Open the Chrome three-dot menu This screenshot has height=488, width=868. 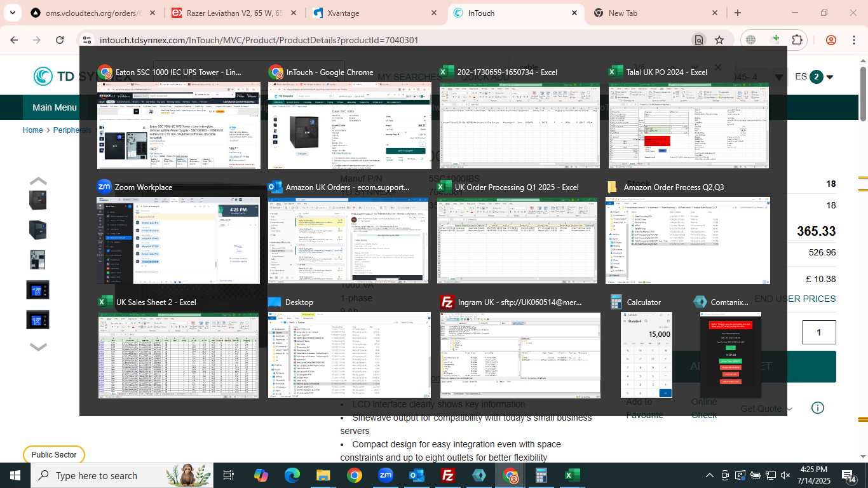853,40
